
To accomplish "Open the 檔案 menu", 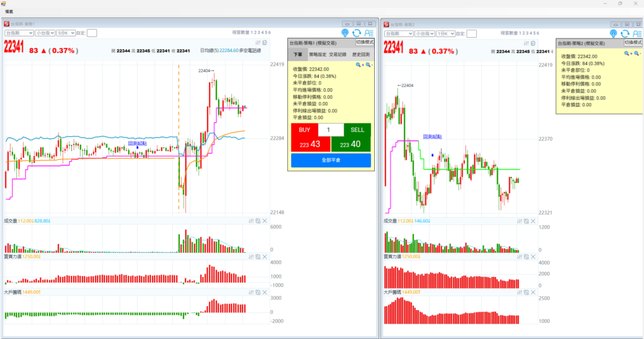I will pyautogui.click(x=9, y=11).
